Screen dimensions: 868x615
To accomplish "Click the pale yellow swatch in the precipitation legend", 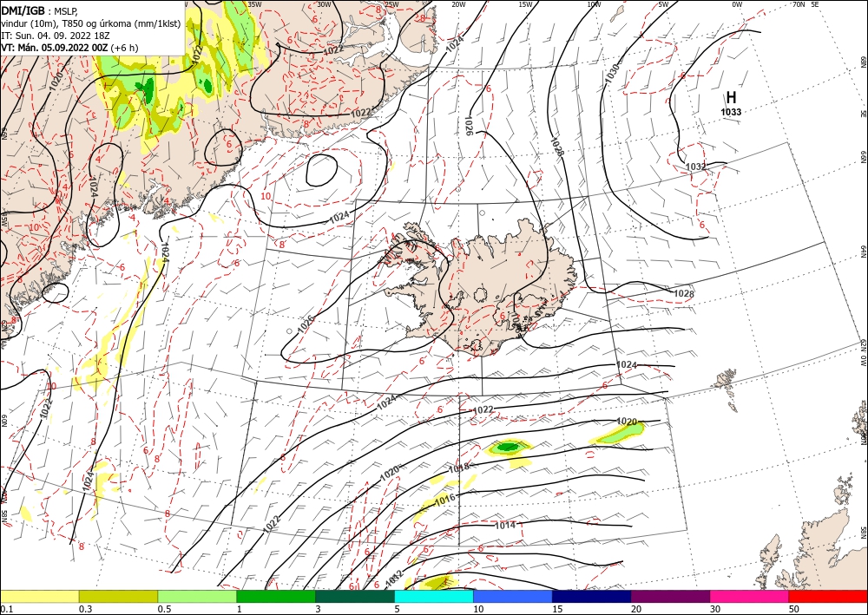I will point(39,596).
